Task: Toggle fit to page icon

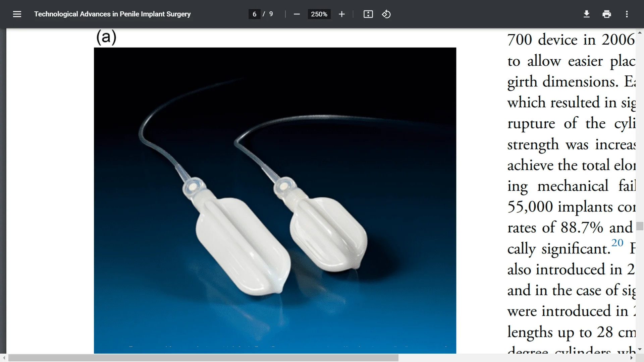Action: (368, 14)
